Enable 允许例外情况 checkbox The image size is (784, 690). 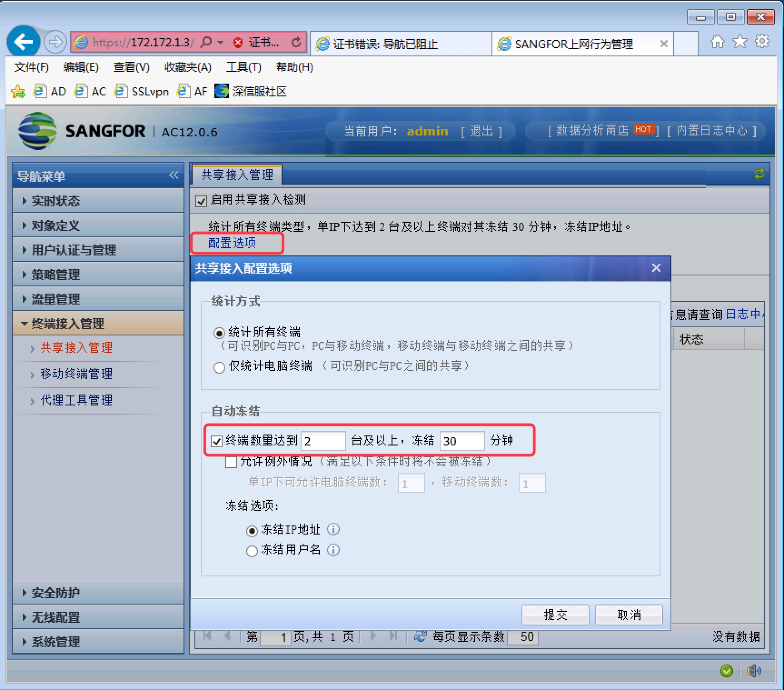(x=231, y=462)
